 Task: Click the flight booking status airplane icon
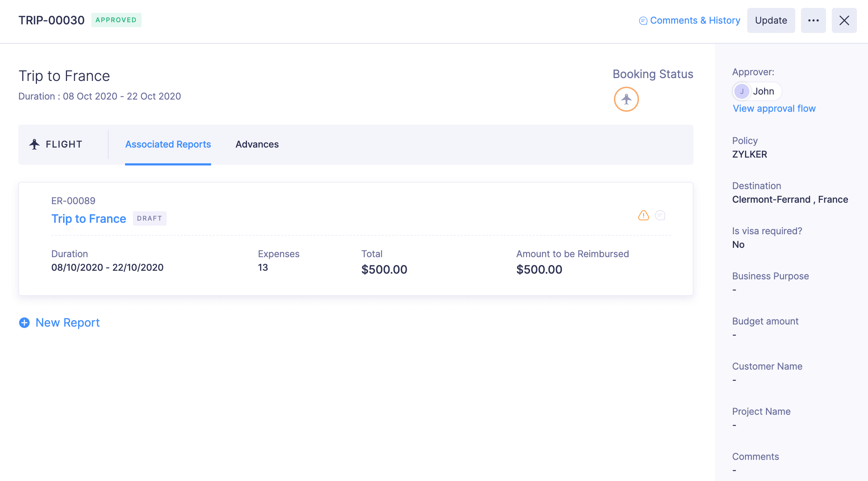coord(626,99)
